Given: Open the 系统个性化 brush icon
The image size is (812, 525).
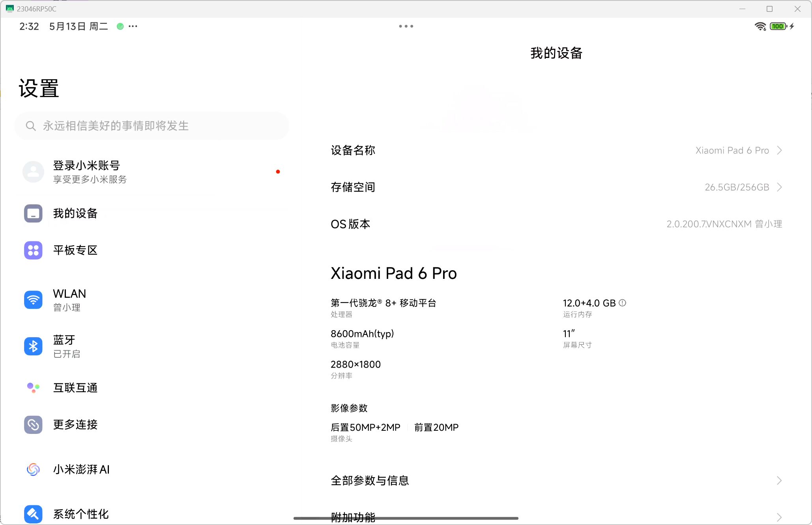Looking at the screenshot, I should [x=33, y=514].
